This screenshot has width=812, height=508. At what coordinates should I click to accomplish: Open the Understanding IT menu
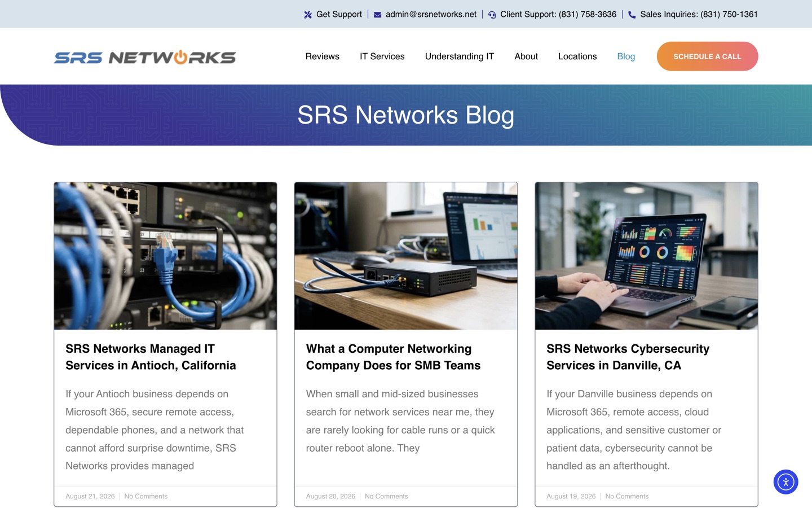(459, 56)
